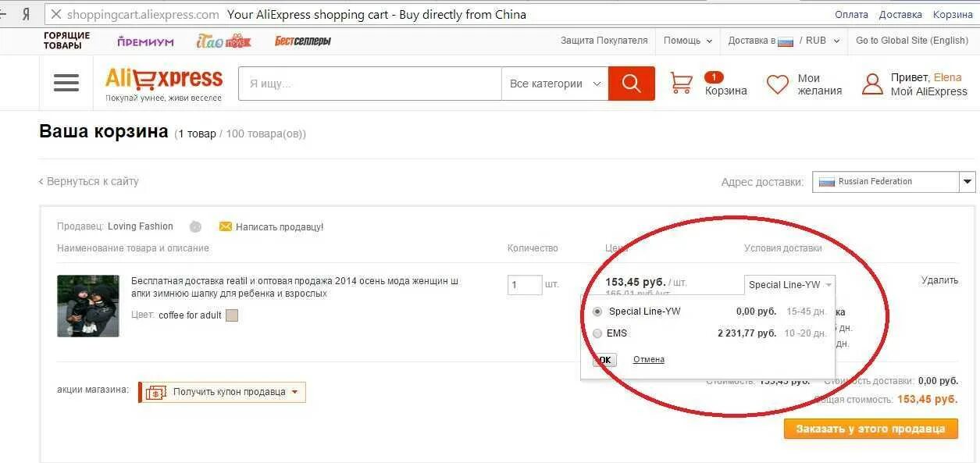Click Go to Global Site (English)

pos(912,41)
